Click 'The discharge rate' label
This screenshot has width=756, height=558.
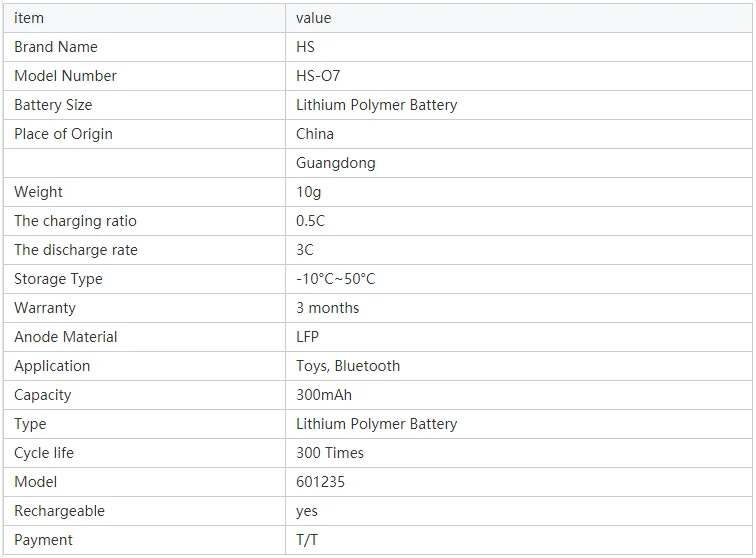(76, 250)
